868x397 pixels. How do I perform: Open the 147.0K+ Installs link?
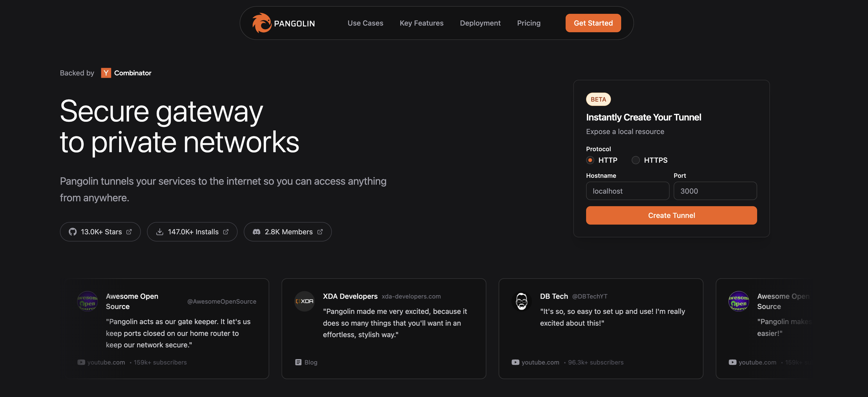point(192,232)
